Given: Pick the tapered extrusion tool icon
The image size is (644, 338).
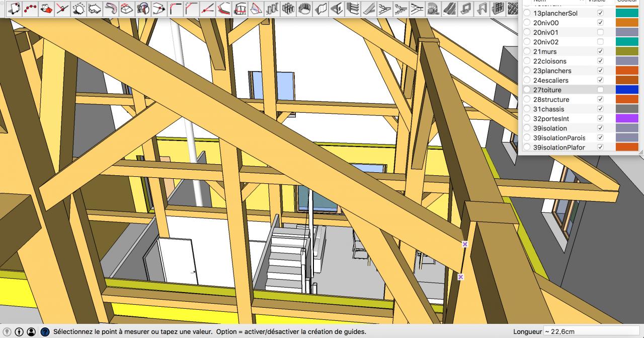Looking at the screenshot, I should pyautogui.click(x=127, y=8).
